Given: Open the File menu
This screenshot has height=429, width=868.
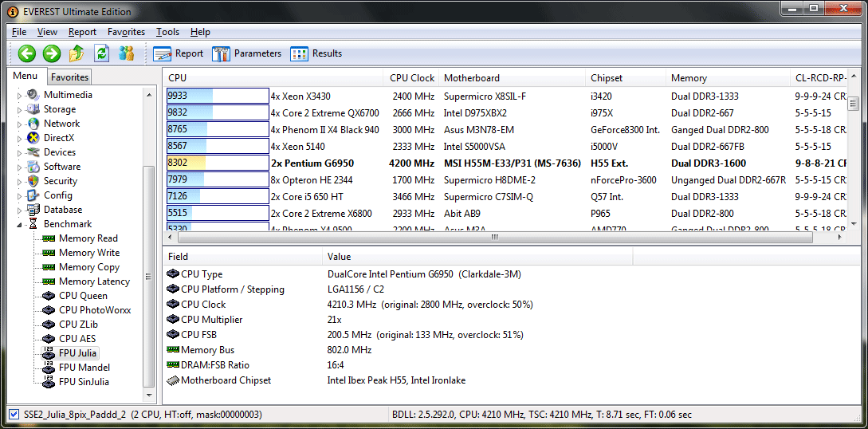Looking at the screenshot, I should pos(19,32).
